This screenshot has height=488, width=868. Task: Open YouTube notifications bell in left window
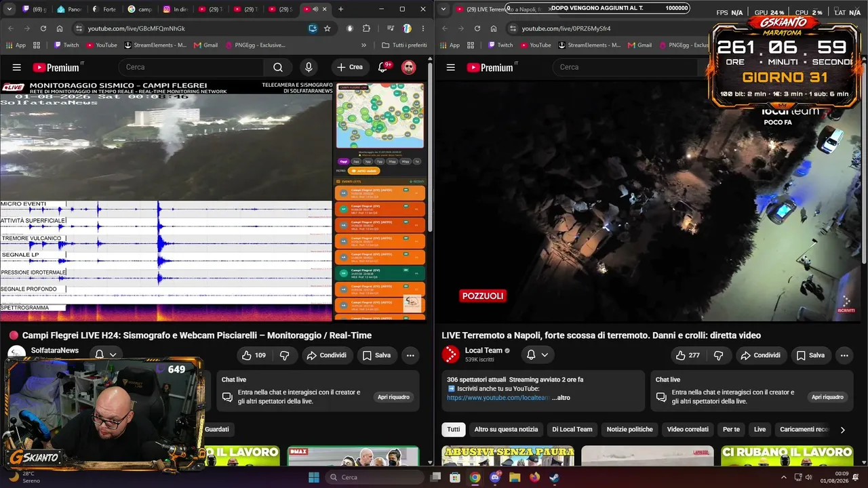(x=383, y=67)
